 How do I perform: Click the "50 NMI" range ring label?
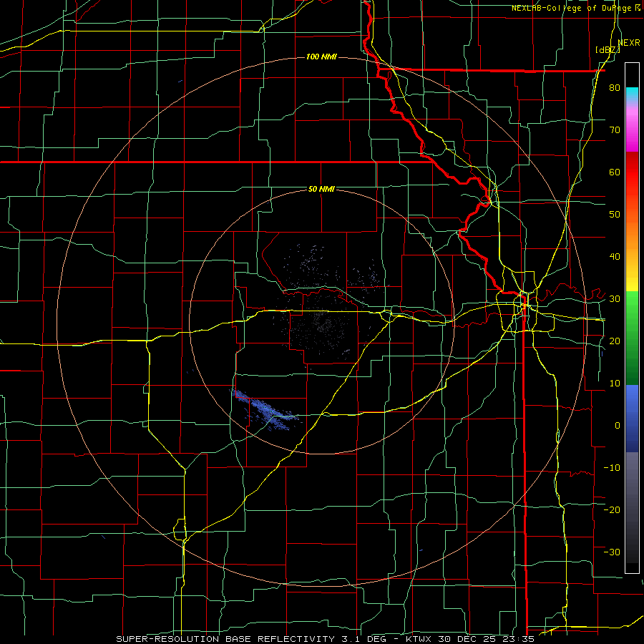pyautogui.click(x=321, y=189)
